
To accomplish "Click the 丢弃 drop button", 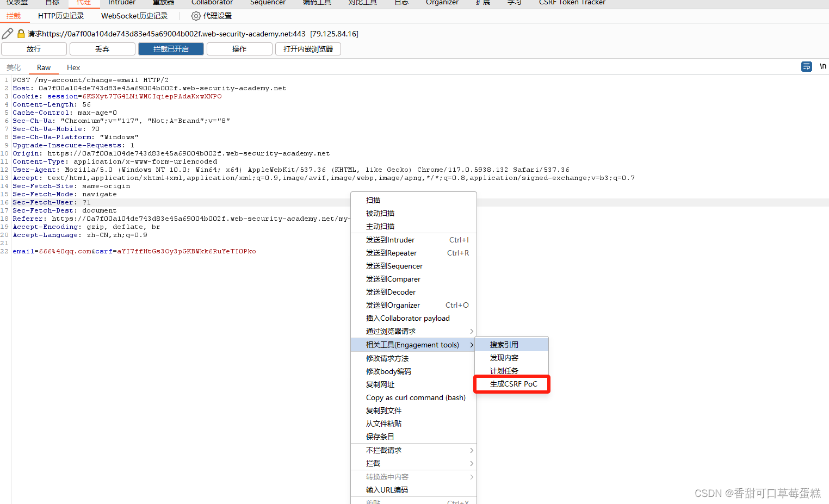I will tap(102, 49).
